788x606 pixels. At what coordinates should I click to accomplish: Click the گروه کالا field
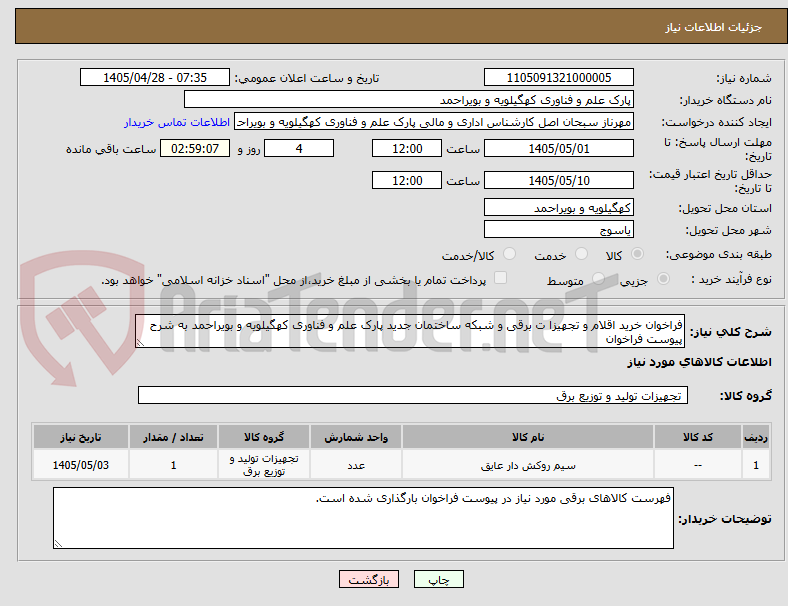point(413,395)
